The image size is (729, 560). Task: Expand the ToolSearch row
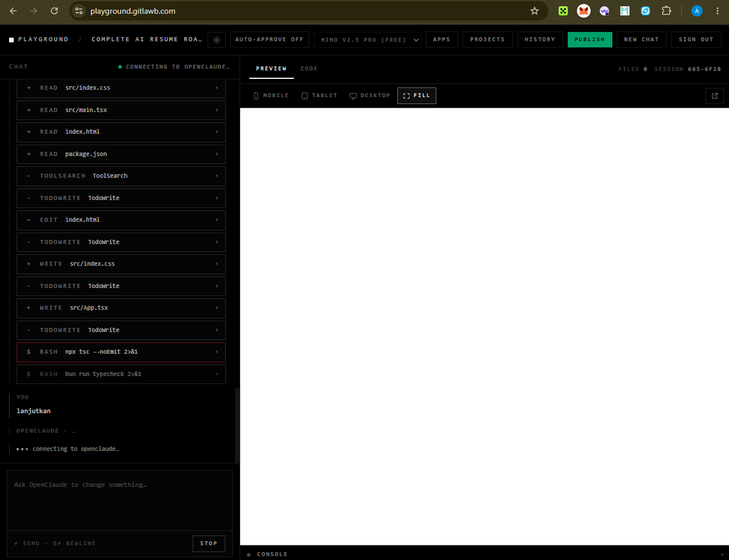point(121,176)
